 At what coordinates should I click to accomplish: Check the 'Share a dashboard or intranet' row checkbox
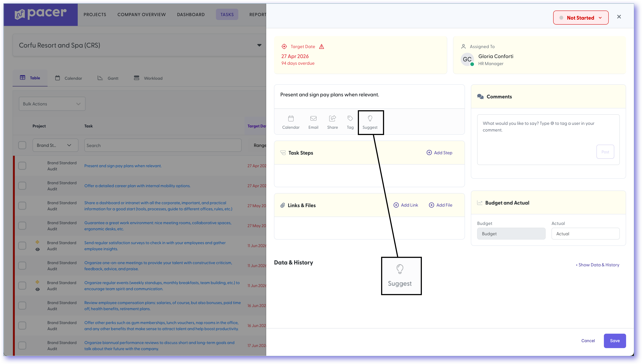22,206
